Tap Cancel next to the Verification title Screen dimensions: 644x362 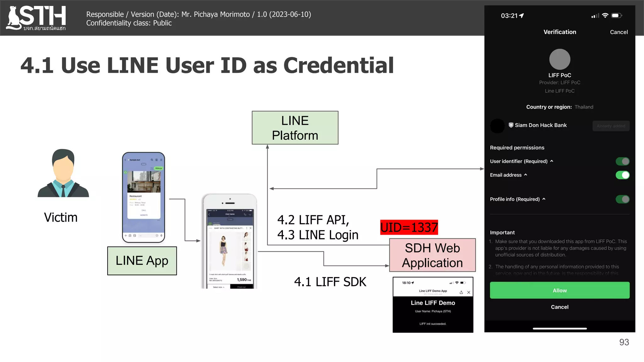point(619,32)
